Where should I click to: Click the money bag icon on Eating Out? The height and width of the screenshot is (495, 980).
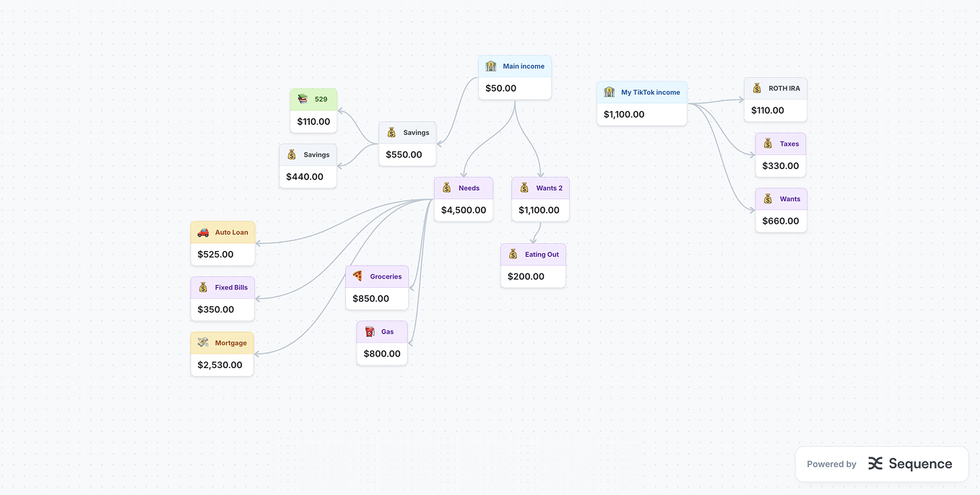[513, 255]
